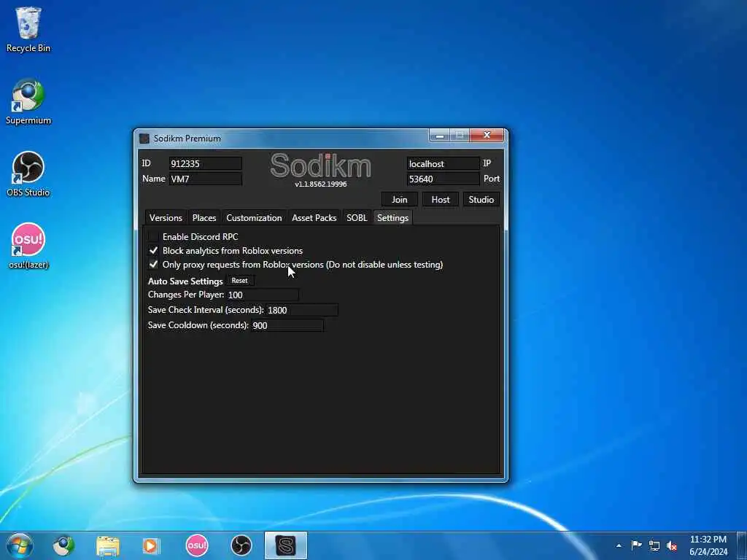Close the Sodikm Premium window
This screenshot has width=747, height=560.
pos(487,135)
